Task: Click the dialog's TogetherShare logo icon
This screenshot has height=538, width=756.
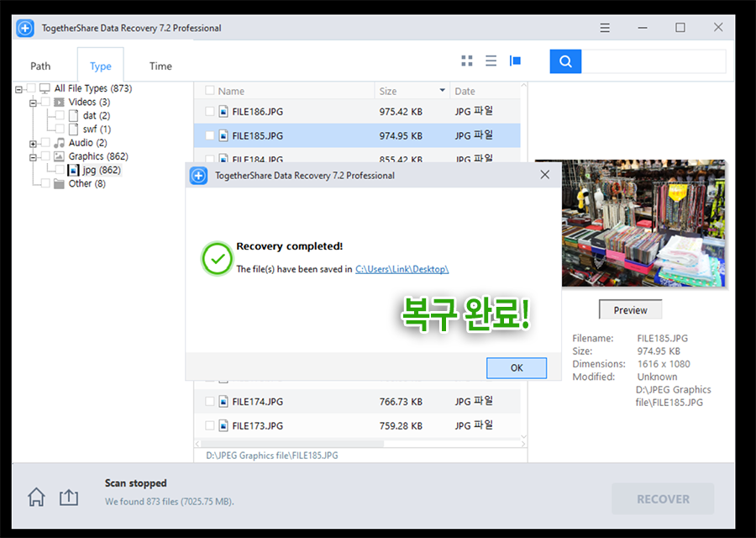Action: tap(198, 176)
